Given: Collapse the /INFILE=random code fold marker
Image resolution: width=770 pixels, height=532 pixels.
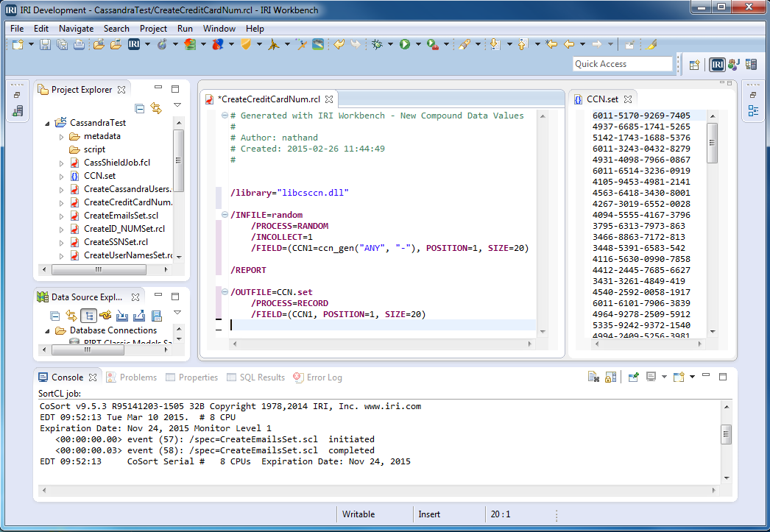Looking at the screenshot, I should (x=225, y=214).
